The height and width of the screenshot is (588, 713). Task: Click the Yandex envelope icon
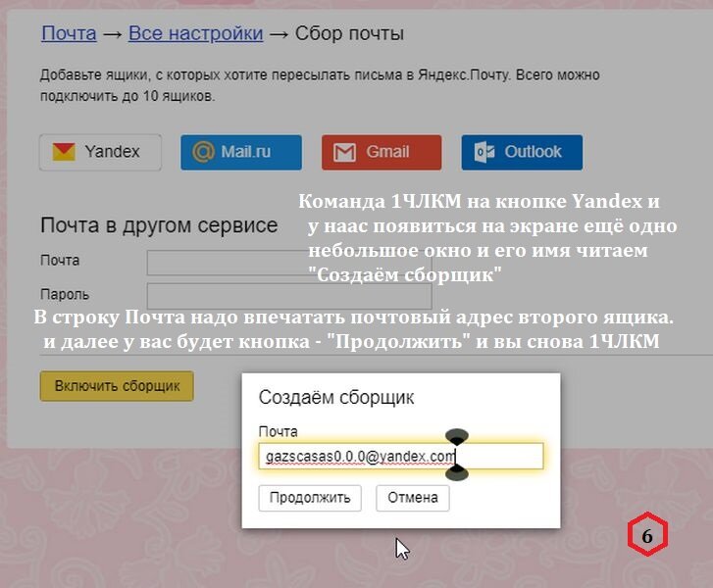point(64,152)
